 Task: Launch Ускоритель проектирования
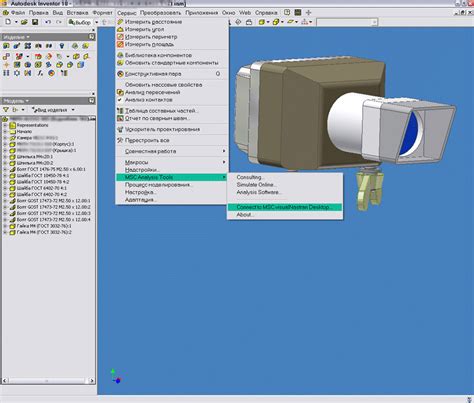(172, 129)
